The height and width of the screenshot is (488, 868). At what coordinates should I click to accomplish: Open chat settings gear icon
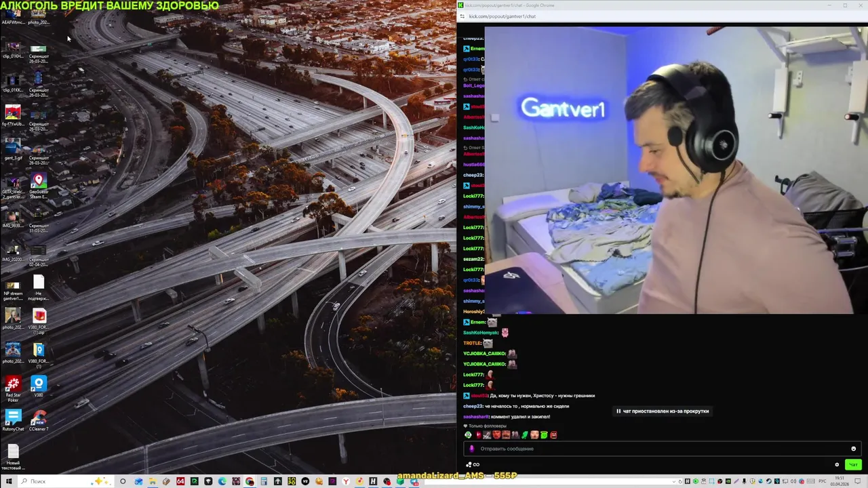(x=837, y=464)
